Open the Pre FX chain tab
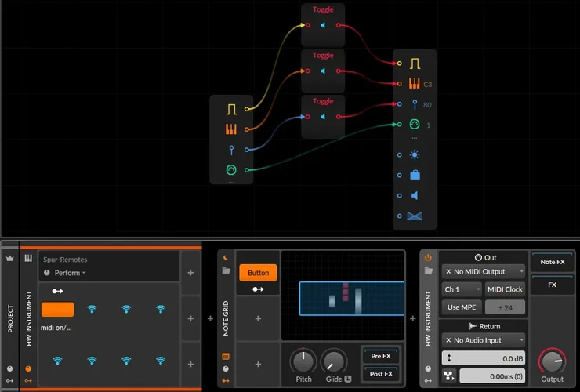 point(382,356)
